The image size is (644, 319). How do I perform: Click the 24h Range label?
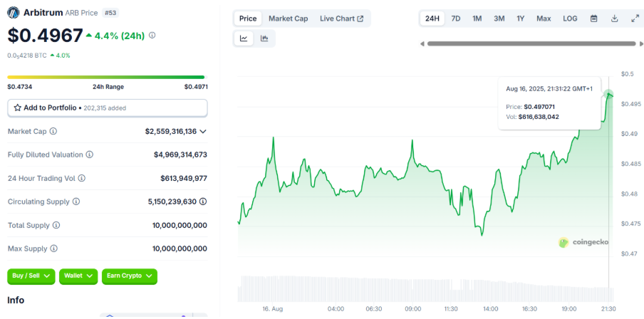[108, 87]
